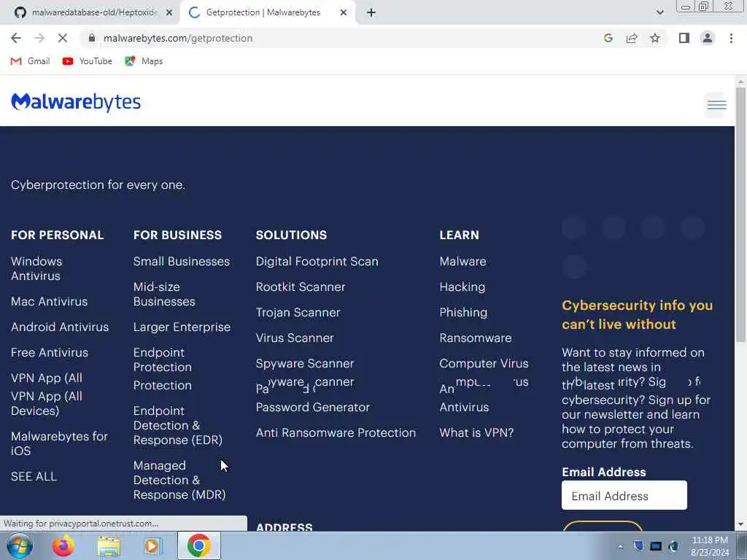Open Malware learn link
This screenshot has height=560, width=747.
click(x=462, y=262)
